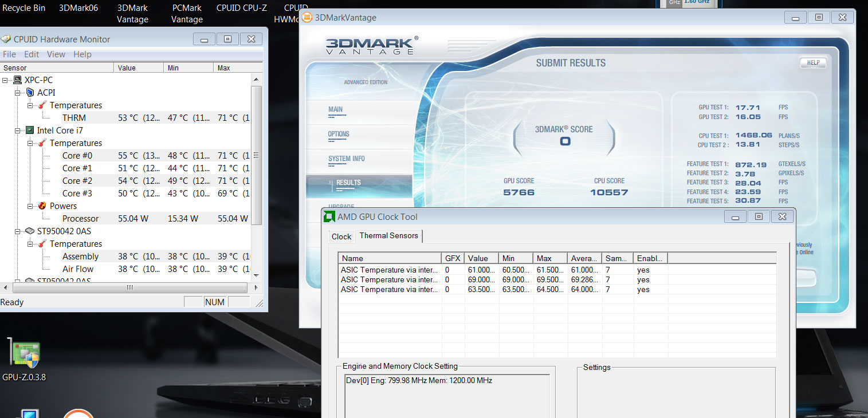Select the 3DMark06 desktop shortcut label
Viewport: 868px width, 418px height.
[78, 8]
